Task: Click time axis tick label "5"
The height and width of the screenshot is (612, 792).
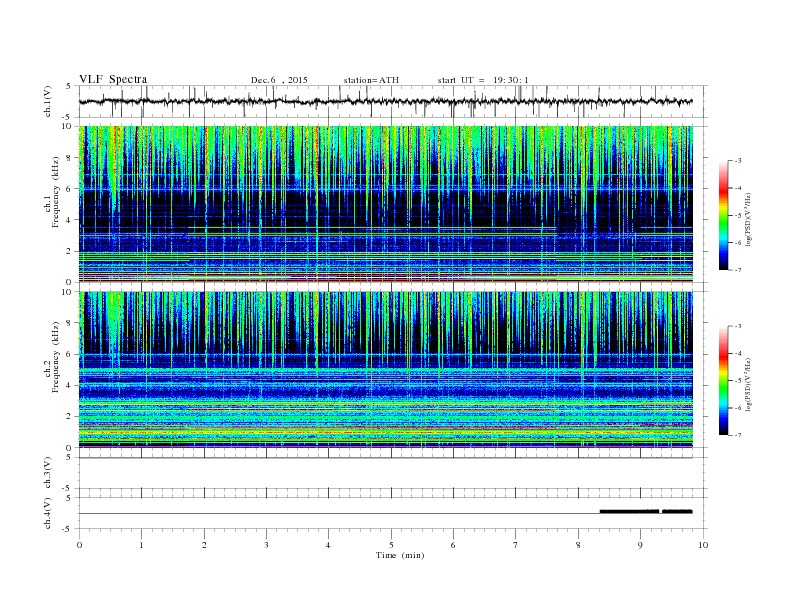Action: (x=391, y=545)
